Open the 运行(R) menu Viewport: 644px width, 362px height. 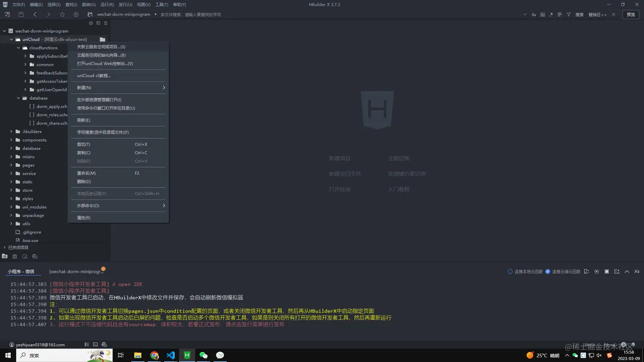coord(107,5)
